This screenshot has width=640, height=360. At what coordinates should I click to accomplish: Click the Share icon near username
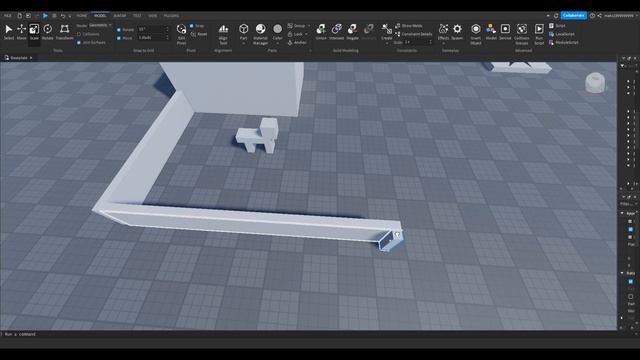(599, 16)
